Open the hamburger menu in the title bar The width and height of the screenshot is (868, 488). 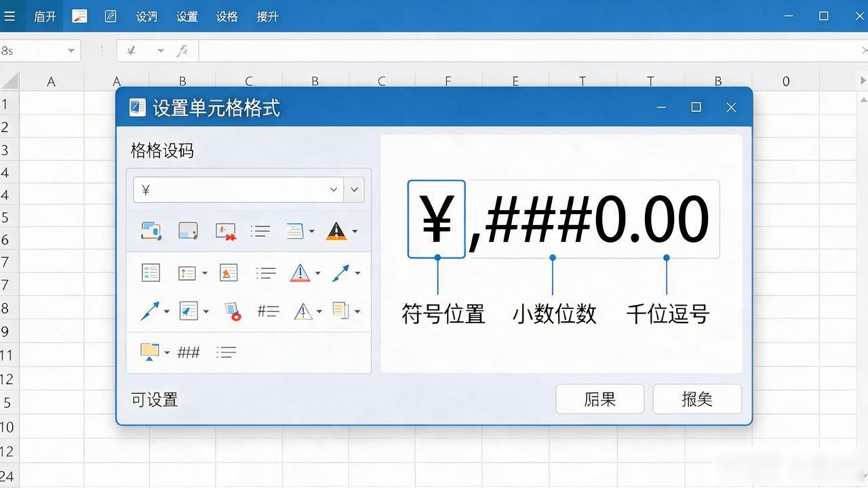tap(9, 16)
